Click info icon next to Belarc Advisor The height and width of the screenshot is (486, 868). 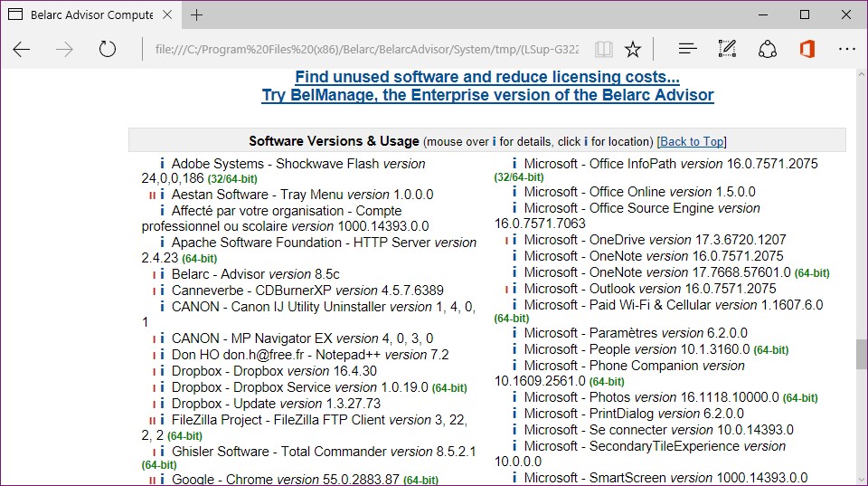click(163, 274)
